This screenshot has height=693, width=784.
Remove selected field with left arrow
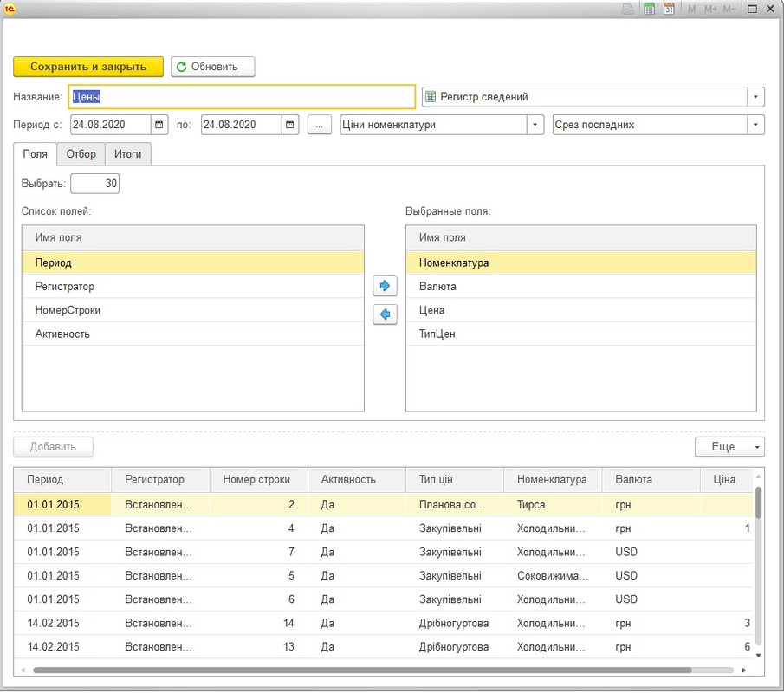click(x=385, y=314)
